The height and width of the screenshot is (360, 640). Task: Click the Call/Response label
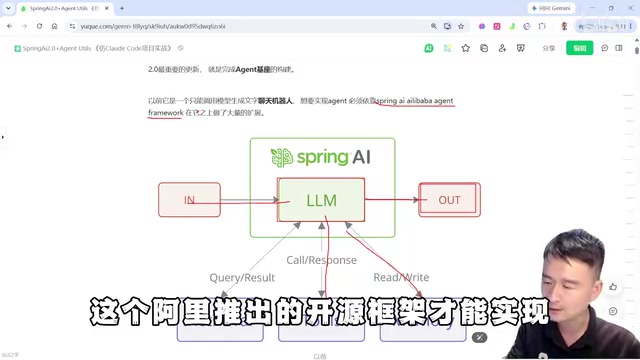coord(321,260)
